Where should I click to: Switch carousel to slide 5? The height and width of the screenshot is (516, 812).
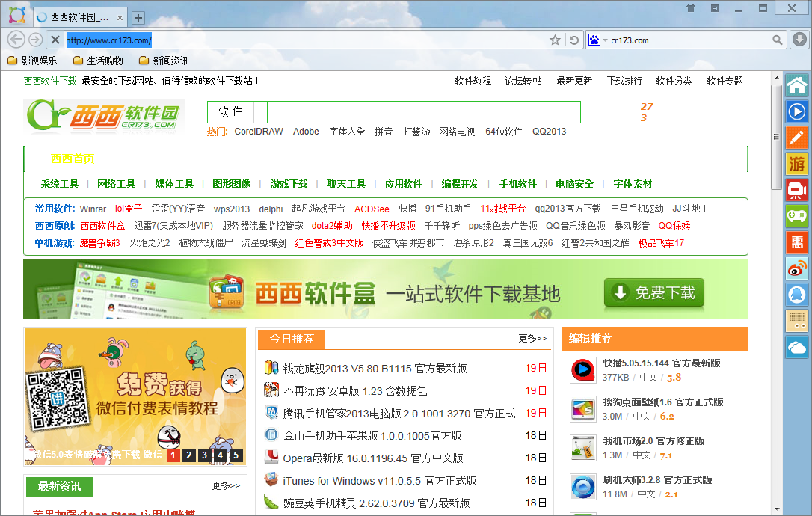coord(236,455)
